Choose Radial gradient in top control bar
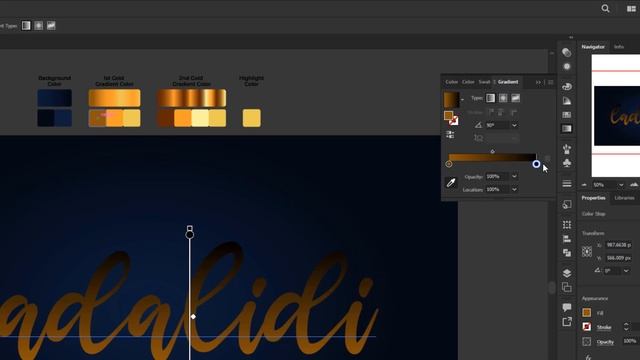Image resolution: width=640 pixels, height=360 pixels. 39,26
